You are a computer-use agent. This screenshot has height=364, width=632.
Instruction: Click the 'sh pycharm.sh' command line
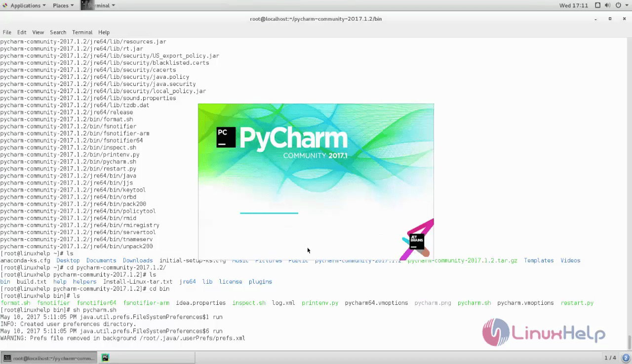coord(58,310)
